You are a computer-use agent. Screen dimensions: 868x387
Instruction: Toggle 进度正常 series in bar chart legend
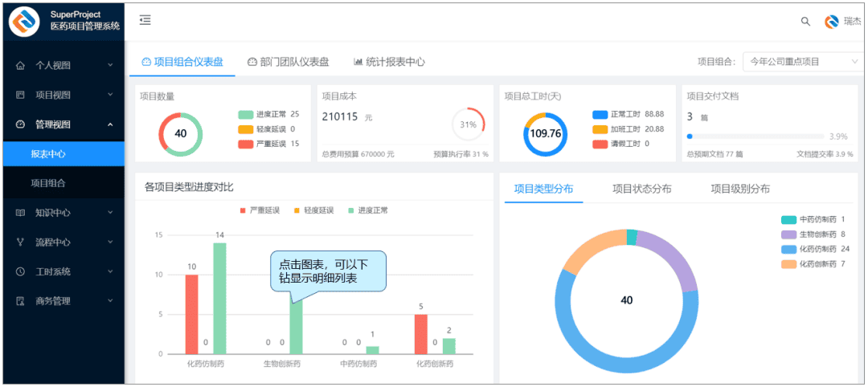click(x=368, y=210)
